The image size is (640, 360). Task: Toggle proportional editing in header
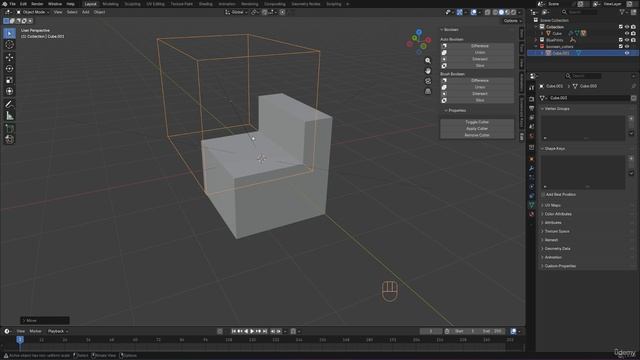click(x=282, y=12)
